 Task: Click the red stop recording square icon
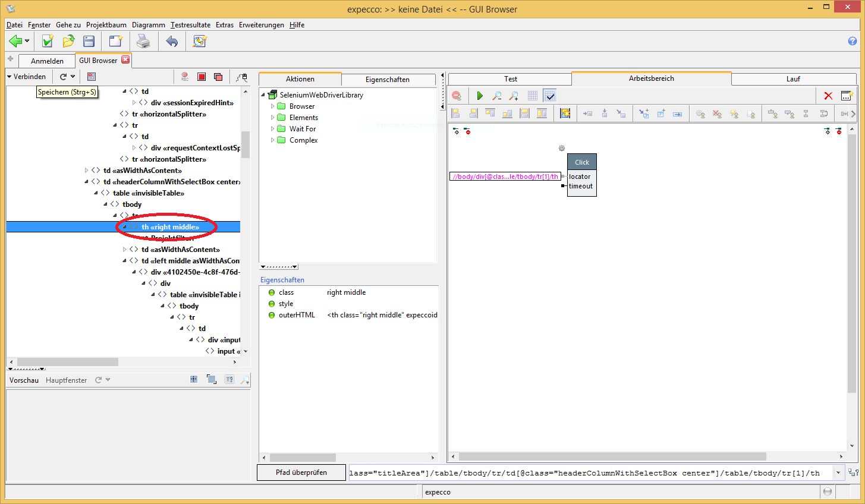pos(202,77)
